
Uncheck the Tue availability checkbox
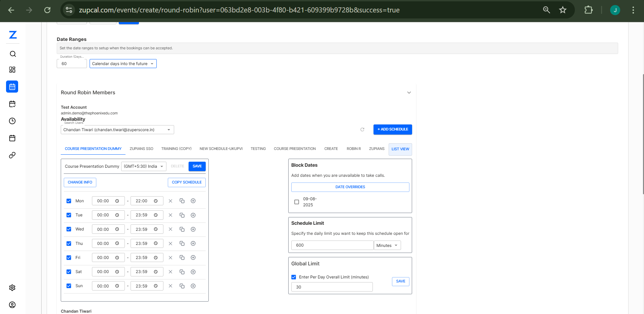(x=69, y=215)
